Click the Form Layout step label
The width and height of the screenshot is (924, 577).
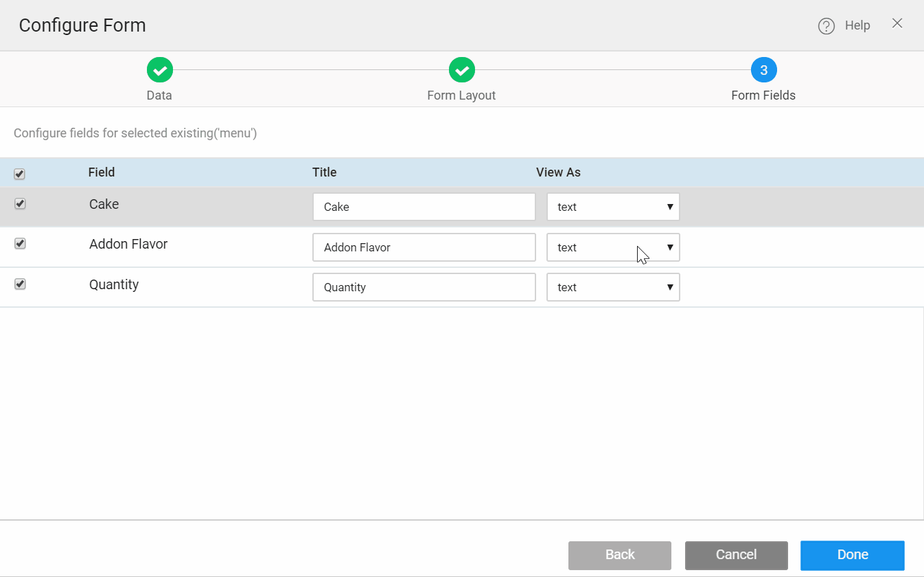[461, 95]
